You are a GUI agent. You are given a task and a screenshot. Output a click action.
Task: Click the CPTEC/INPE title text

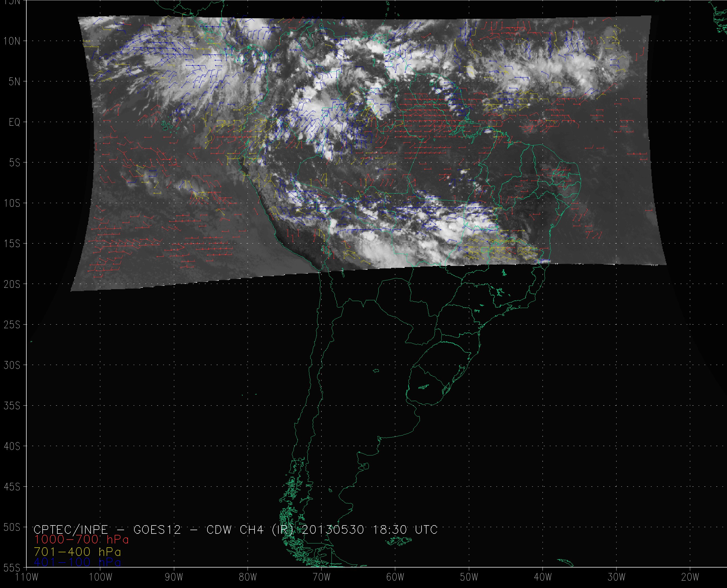71,529
